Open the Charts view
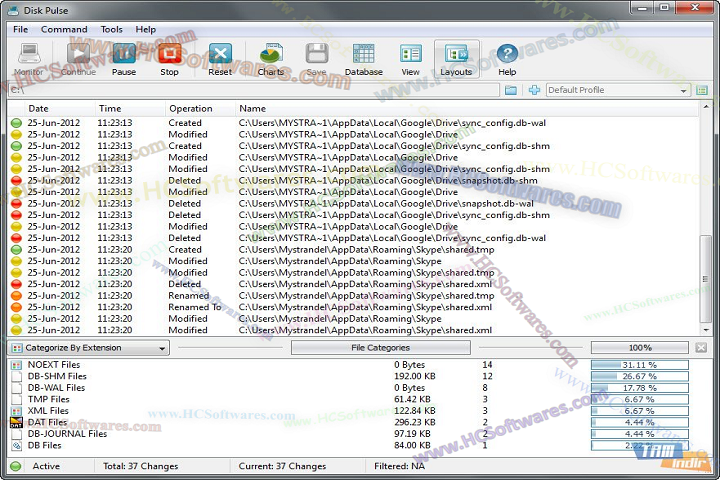Screen dimensions: 720x480 pyautogui.click(x=270, y=59)
